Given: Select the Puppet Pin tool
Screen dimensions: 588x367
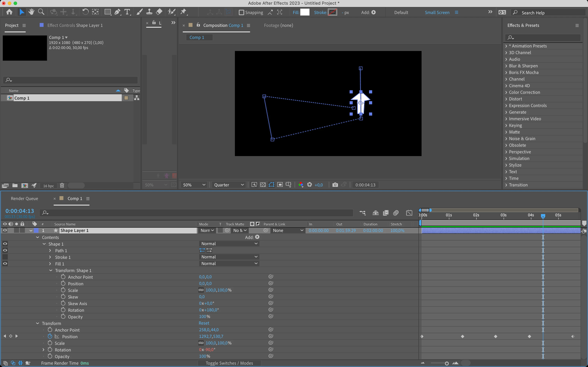Looking at the screenshot, I should [184, 12].
